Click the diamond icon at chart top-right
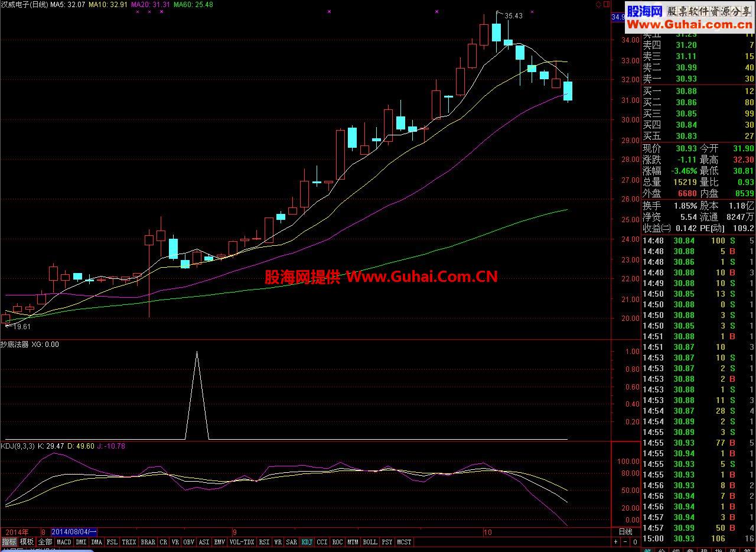756x552 pixels. 598,4
